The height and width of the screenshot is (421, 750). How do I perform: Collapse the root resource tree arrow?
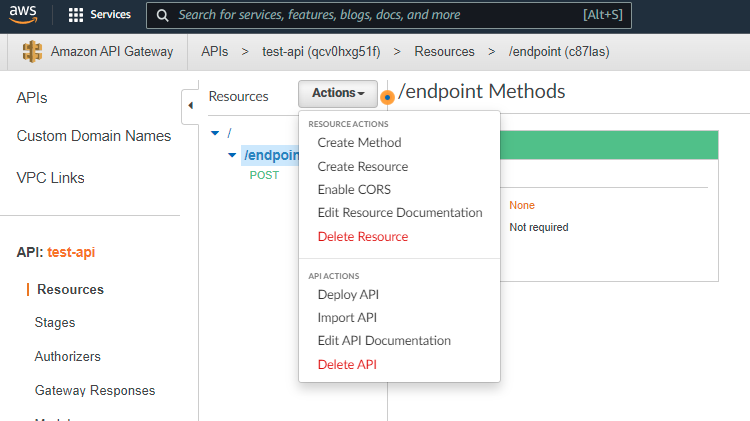(215, 133)
